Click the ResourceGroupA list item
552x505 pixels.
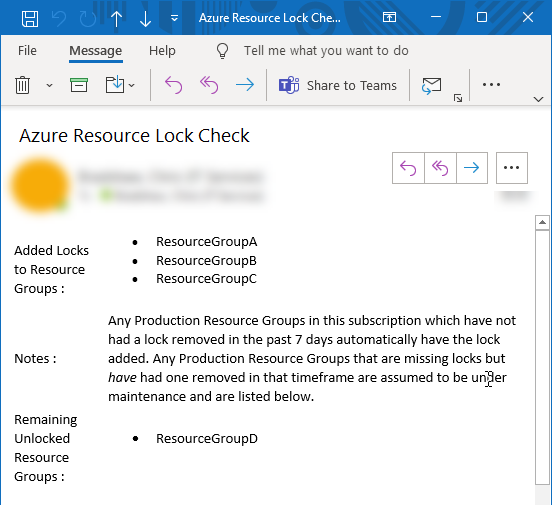207,242
